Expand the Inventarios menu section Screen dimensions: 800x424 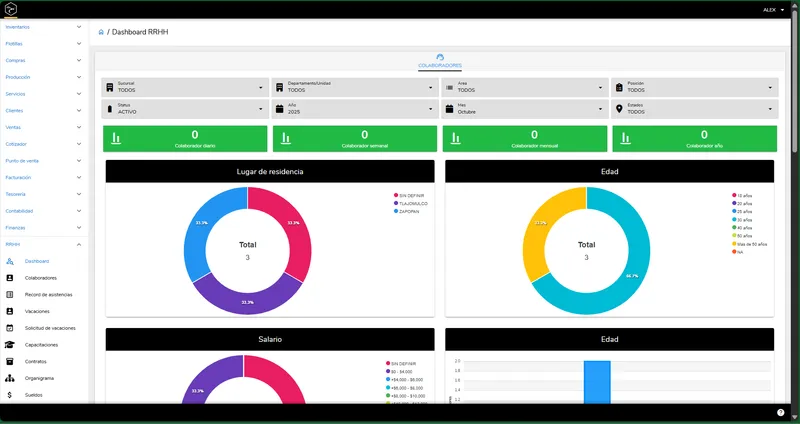tap(44, 27)
